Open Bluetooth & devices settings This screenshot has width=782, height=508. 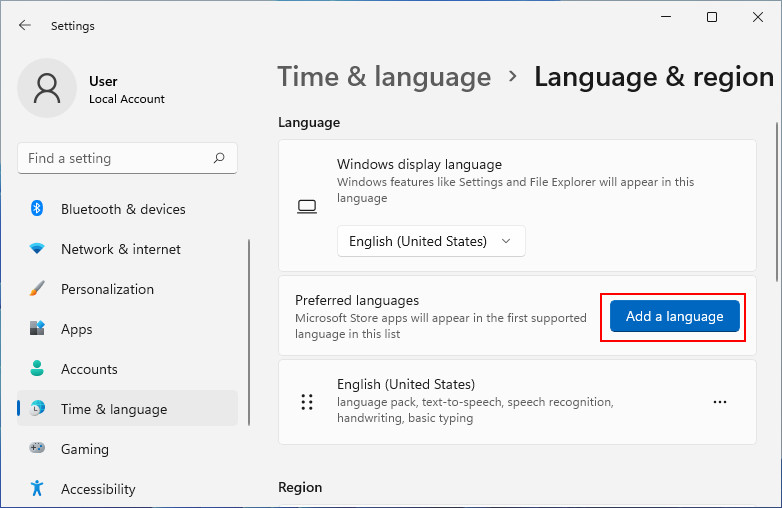127,208
